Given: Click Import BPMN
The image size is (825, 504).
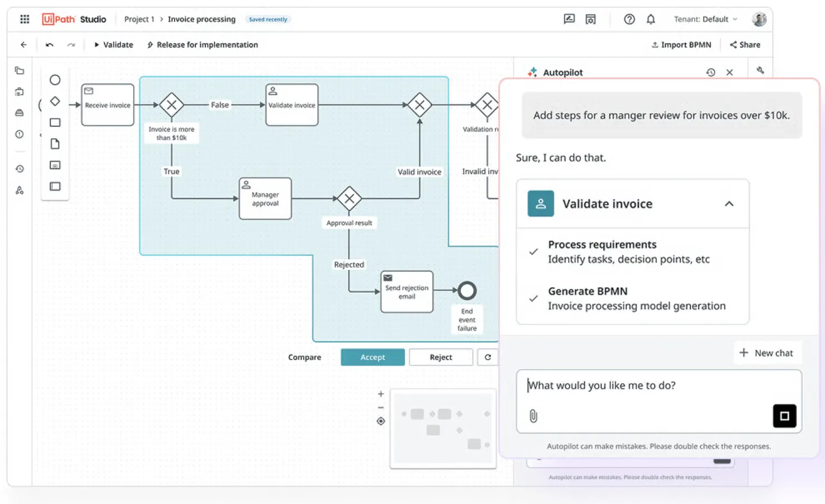Looking at the screenshot, I should pos(681,45).
